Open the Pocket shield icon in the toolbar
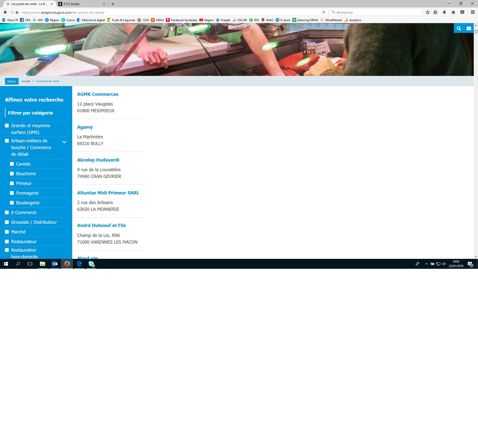478x448 pixels. (x=462, y=12)
